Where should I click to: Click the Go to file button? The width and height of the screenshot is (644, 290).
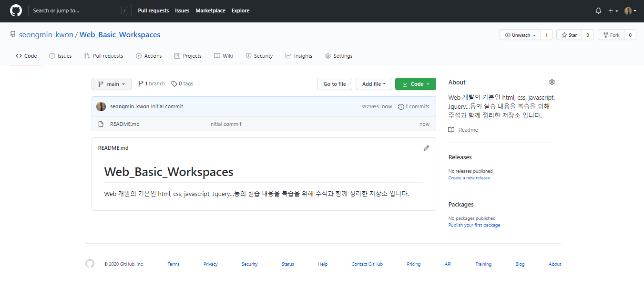pyautogui.click(x=335, y=84)
